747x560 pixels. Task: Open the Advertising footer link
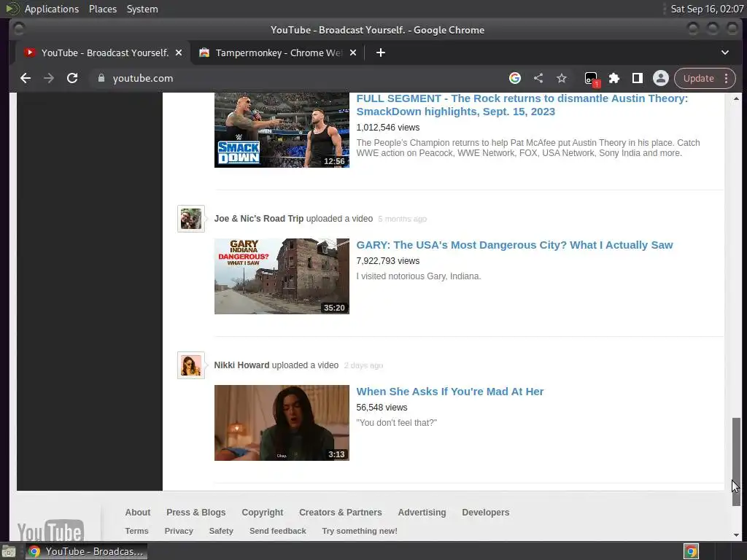[x=422, y=513]
